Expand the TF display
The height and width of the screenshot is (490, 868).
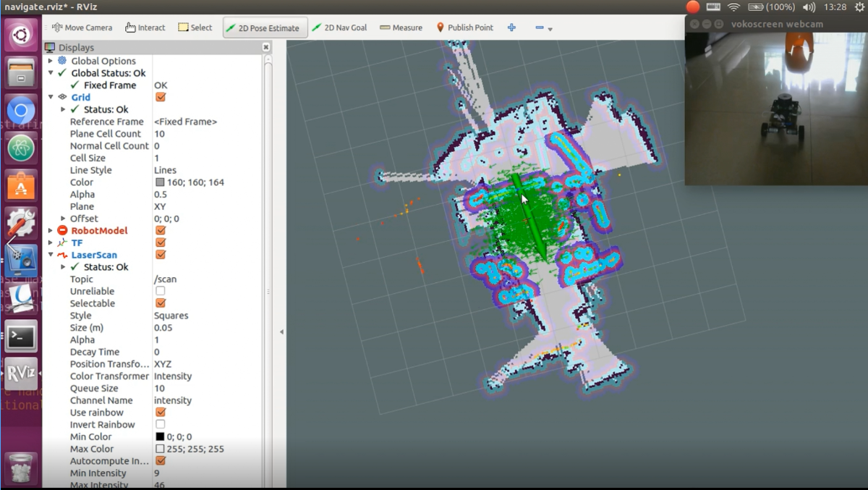pos(51,242)
